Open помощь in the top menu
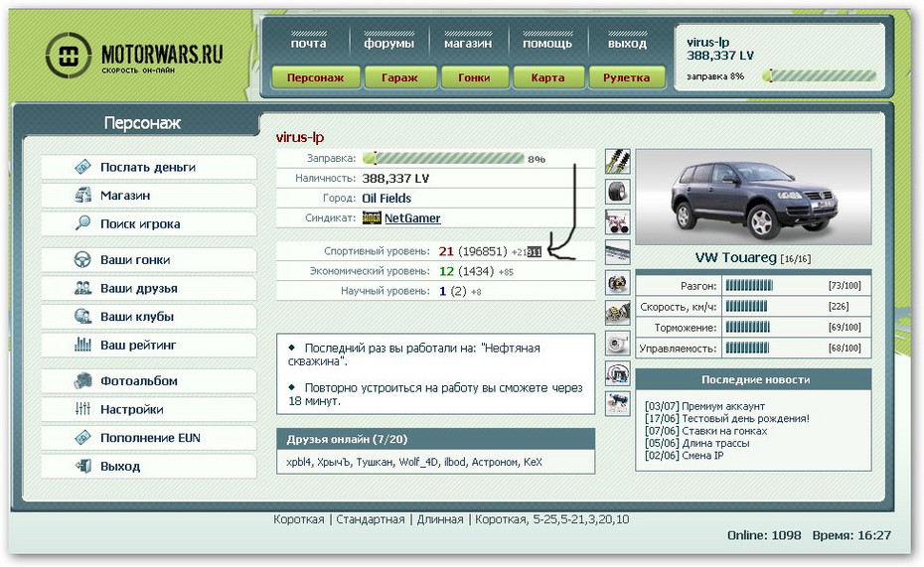 [x=547, y=43]
